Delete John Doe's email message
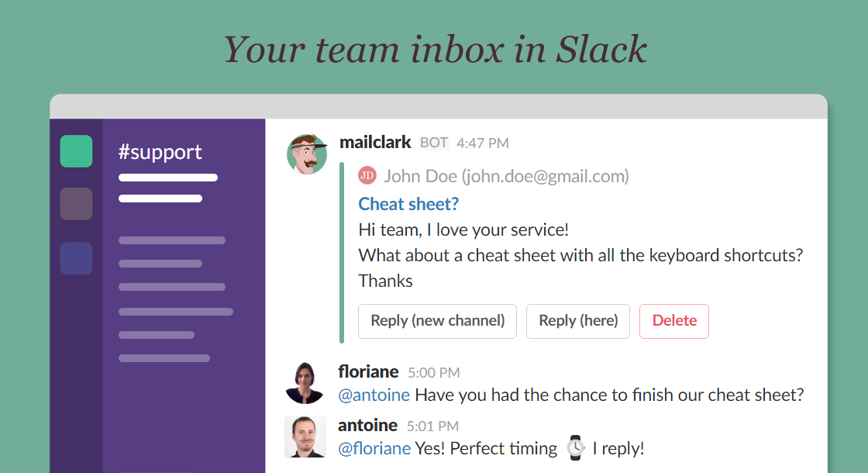This screenshot has width=868, height=473. click(673, 320)
